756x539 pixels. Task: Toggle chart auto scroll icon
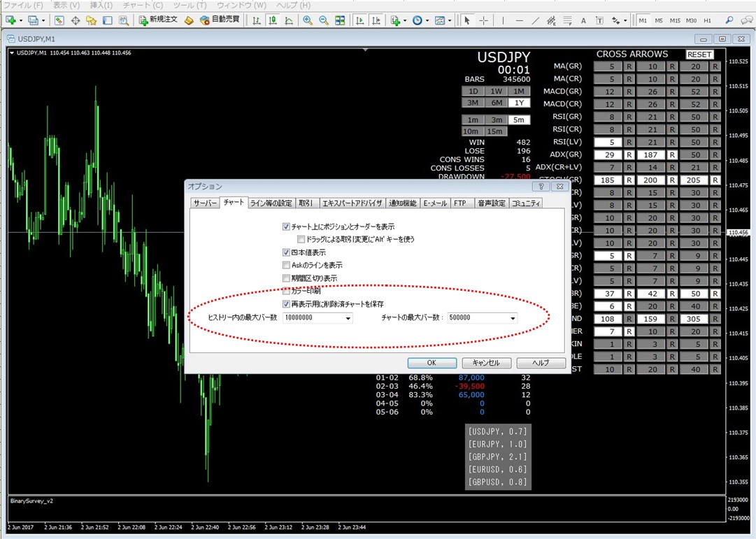(359, 20)
